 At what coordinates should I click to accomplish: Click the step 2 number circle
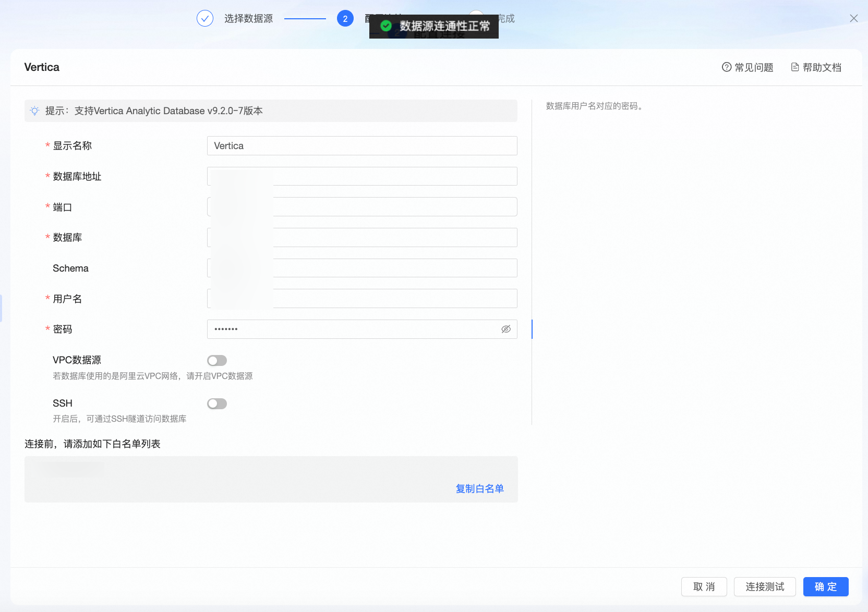[345, 18]
